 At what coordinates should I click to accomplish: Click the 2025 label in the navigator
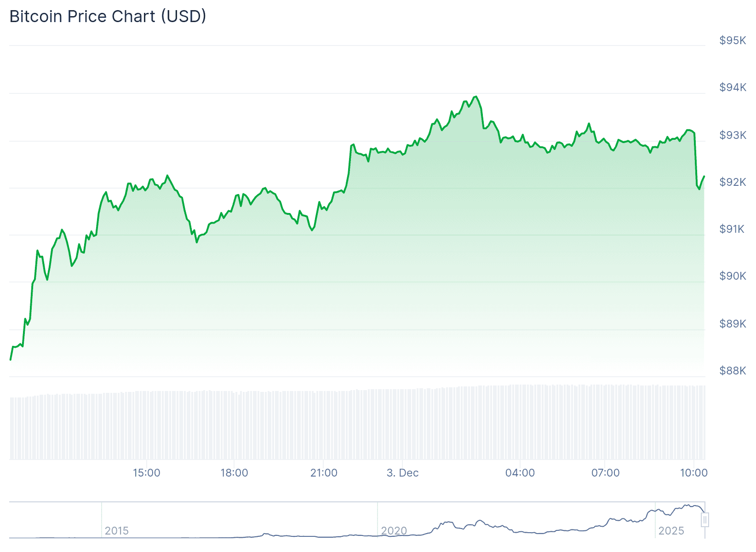(671, 531)
